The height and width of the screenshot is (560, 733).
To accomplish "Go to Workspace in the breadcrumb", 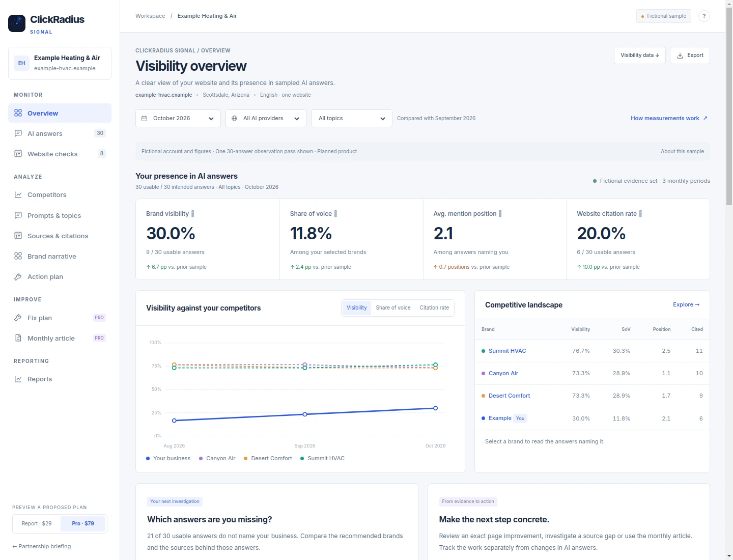I will (150, 16).
